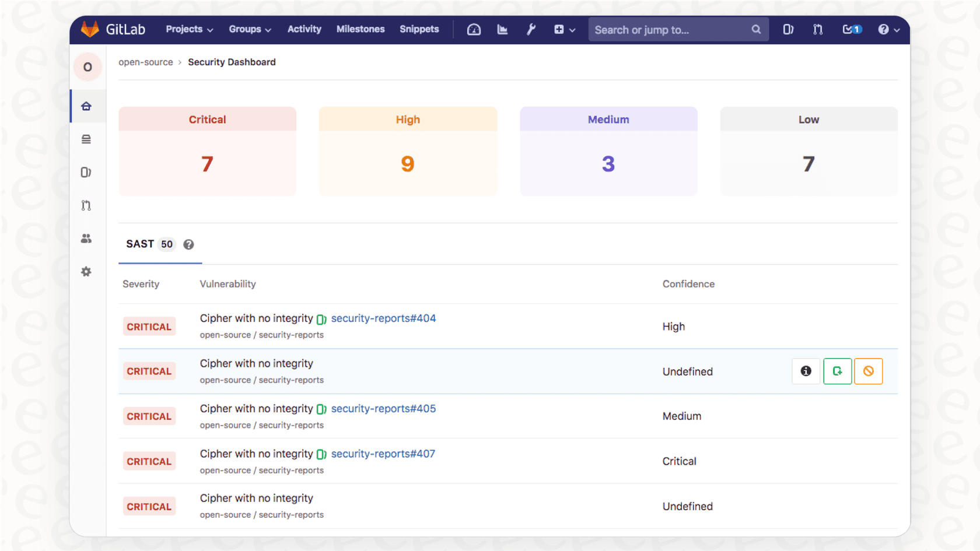Click the operations dashboard speedometer icon
This screenshot has height=551, width=980.
point(474,29)
